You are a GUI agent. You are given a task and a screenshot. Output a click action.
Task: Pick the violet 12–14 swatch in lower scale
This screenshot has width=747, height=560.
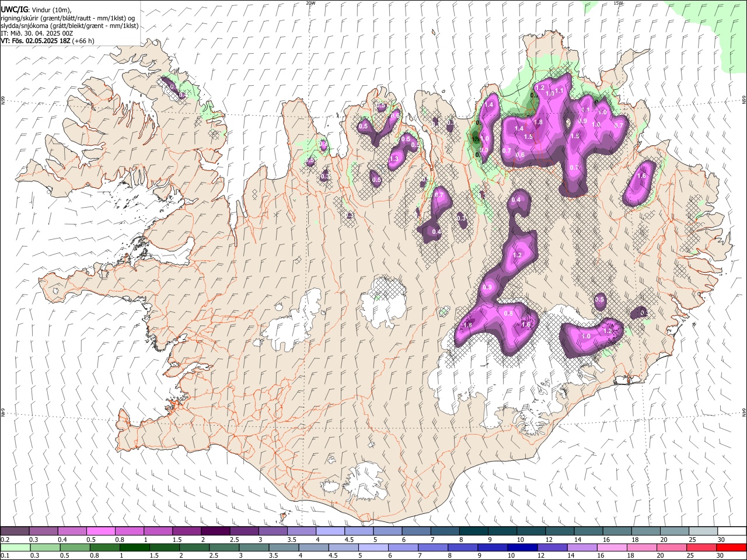(552, 547)
